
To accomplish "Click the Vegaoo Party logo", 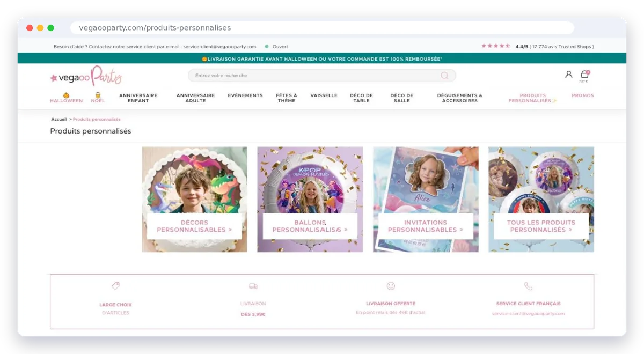I will click(x=86, y=76).
